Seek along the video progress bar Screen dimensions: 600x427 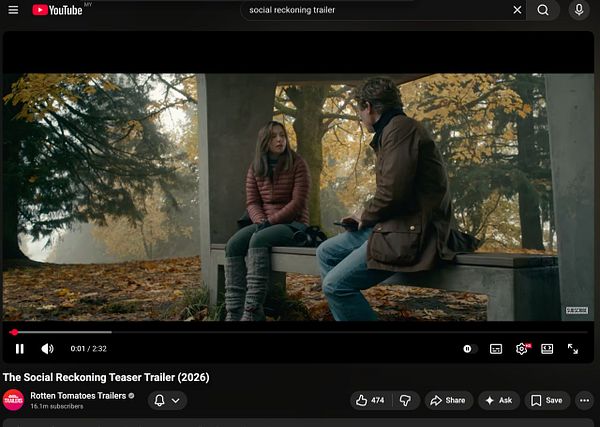[x=298, y=332]
